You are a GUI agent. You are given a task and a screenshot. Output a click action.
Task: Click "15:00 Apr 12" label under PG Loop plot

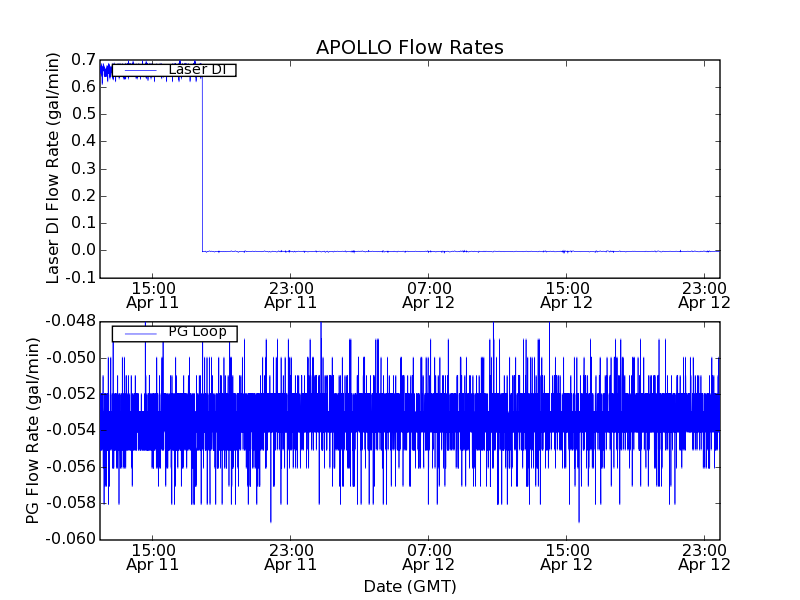pos(566,558)
